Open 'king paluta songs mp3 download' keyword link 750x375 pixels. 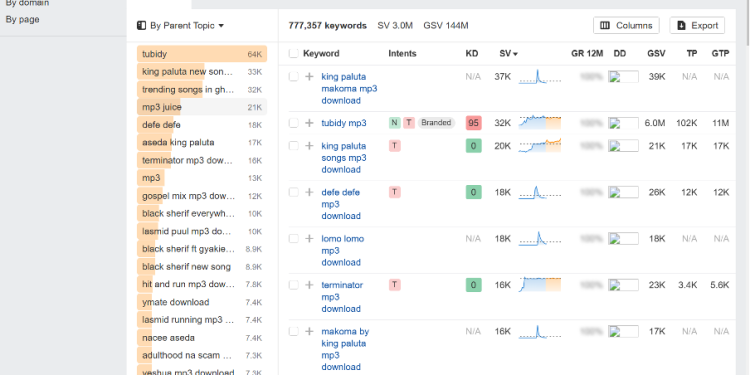coord(344,158)
